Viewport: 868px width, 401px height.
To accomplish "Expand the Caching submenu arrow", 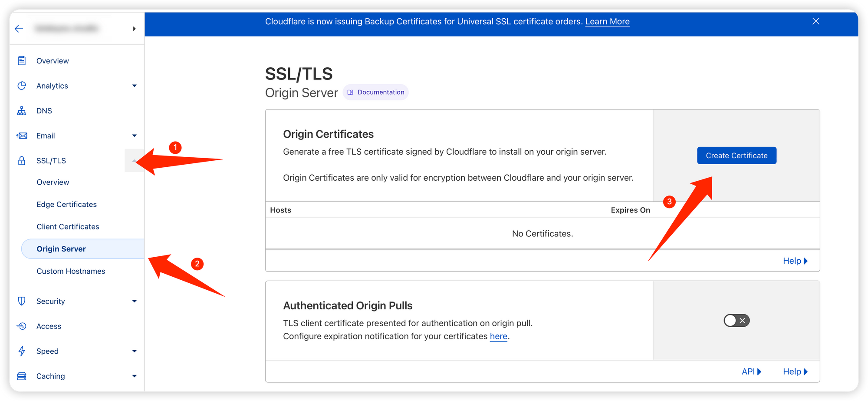I will point(135,376).
